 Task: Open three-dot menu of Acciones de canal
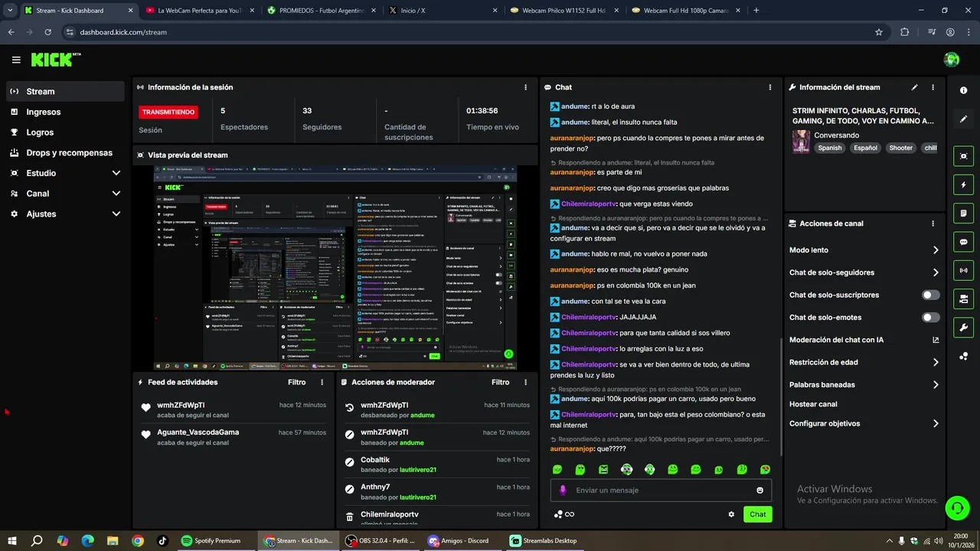933,223
